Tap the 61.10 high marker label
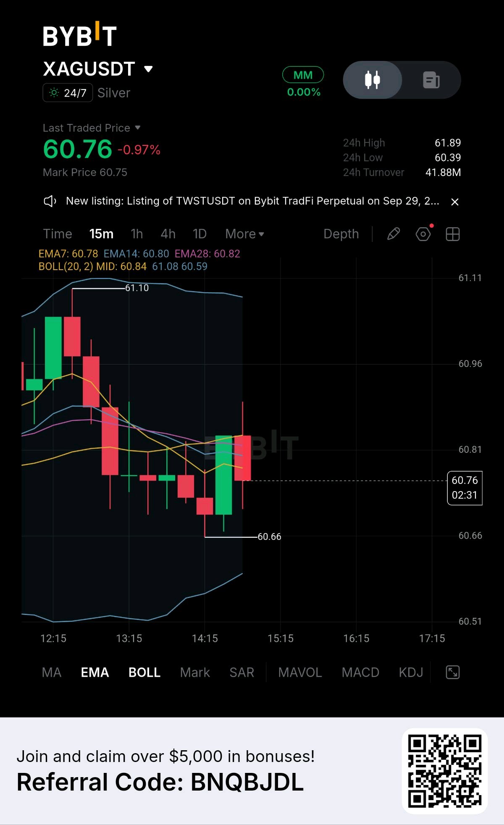The image size is (504, 825). [137, 288]
